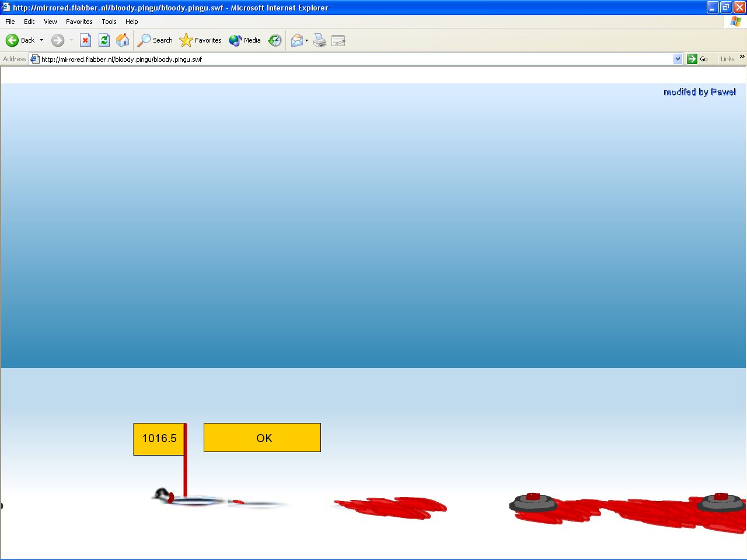The height and width of the screenshot is (560, 747).
Task: Open the Search magnifier in toolbar
Action: pos(144,40)
